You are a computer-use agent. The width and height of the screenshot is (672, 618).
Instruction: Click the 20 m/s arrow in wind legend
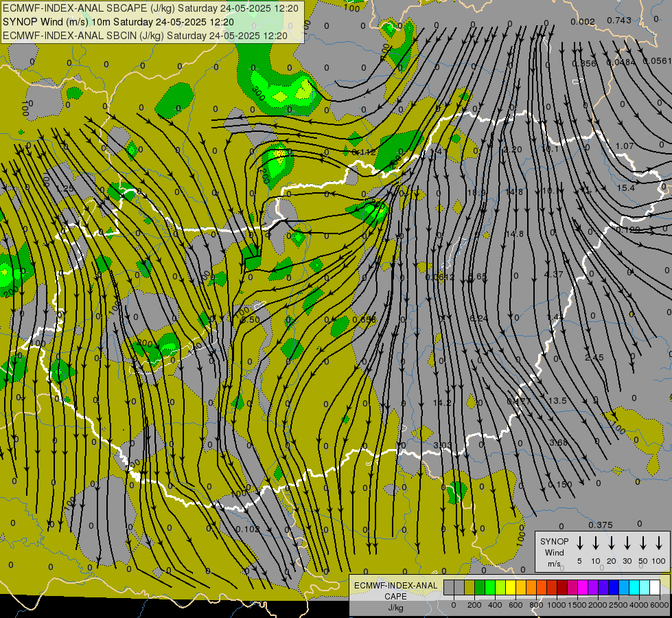[611, 543]
